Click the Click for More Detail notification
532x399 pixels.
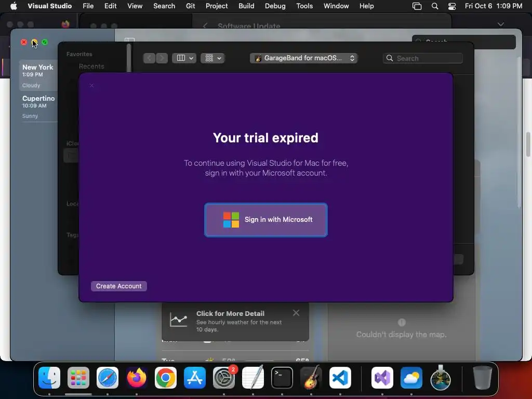point(235,321)
